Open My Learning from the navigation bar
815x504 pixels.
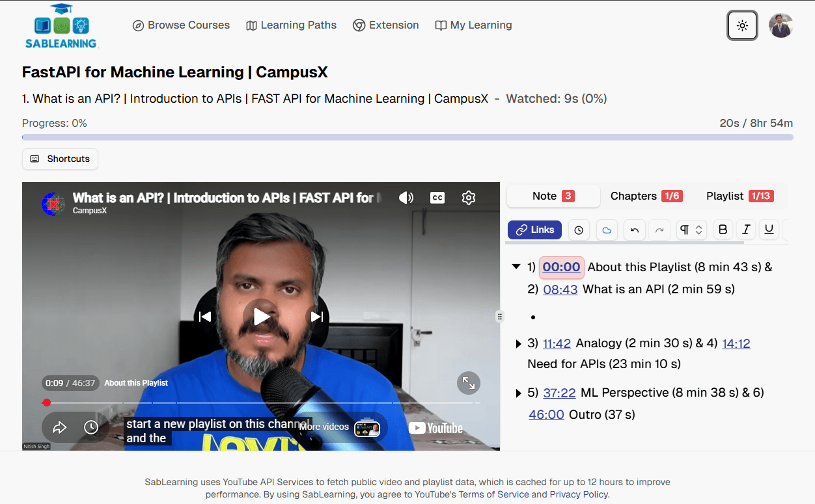(x=473, y=25)
